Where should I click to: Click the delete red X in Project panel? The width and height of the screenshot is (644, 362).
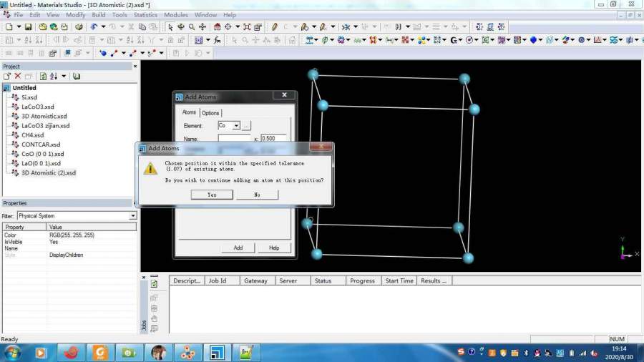(x=18, y=76)
